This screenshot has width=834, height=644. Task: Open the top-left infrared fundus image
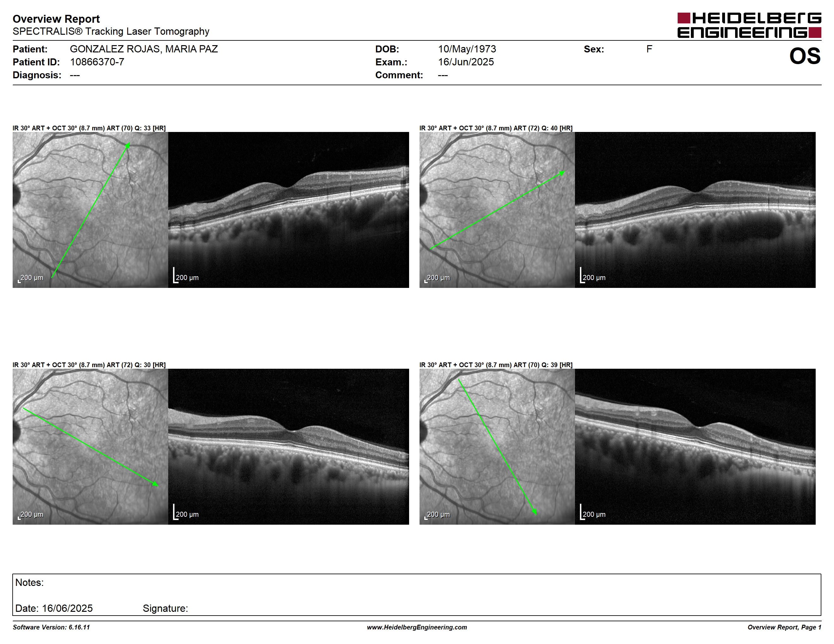click(90, 210)
